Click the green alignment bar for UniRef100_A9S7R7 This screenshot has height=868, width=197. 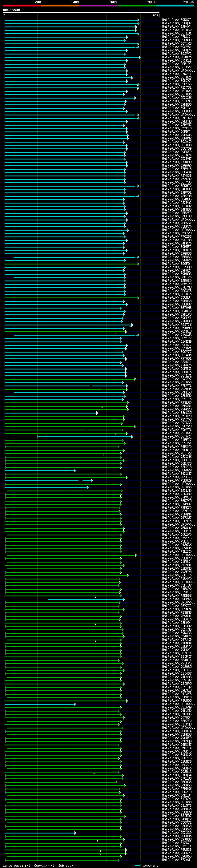pos(70,379)
